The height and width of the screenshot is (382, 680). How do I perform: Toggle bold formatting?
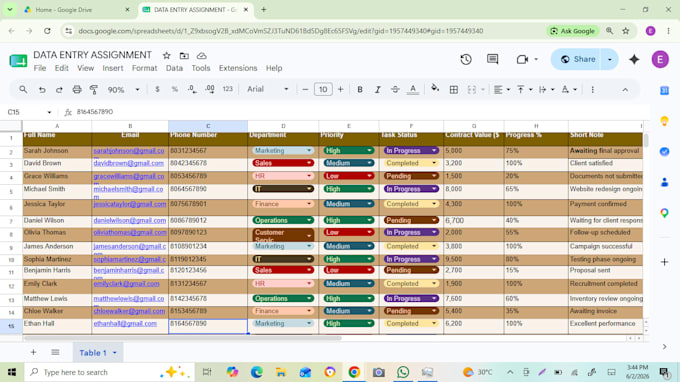360,89
